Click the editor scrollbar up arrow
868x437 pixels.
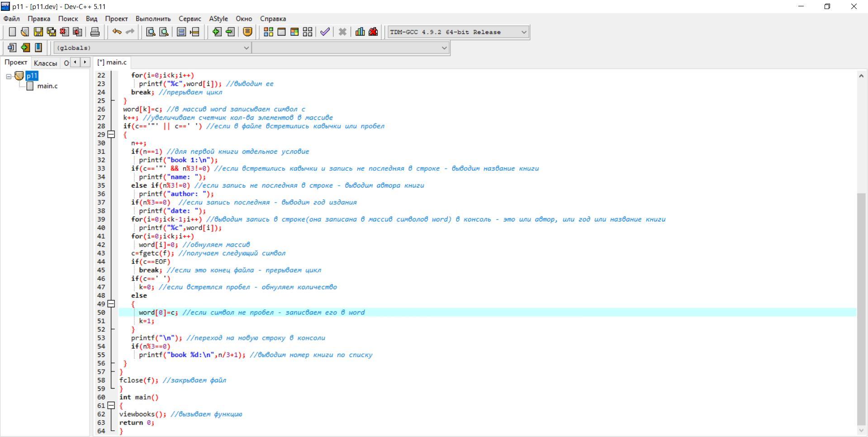pyautogui.click(x=861, y=76)
